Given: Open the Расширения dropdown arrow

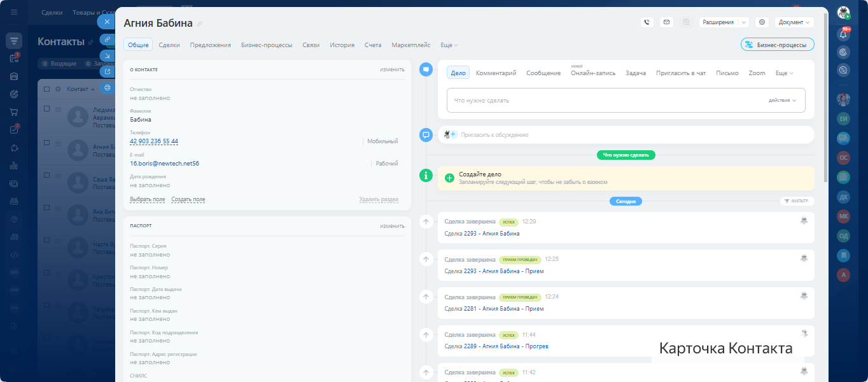Looking at the screenshot, I should point(744,22).
